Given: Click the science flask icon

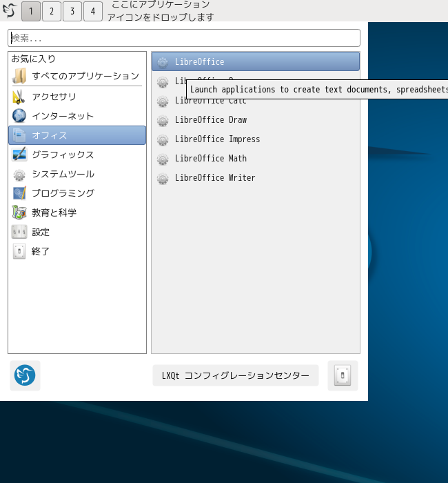Looking at the screenshot, I should [19, 213].
